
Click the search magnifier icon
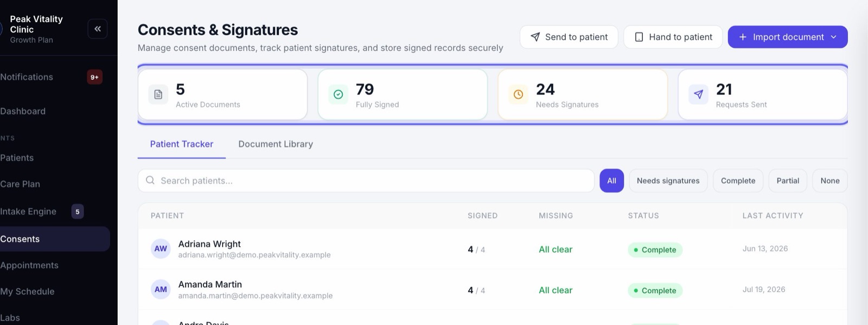tap(150, 180)
